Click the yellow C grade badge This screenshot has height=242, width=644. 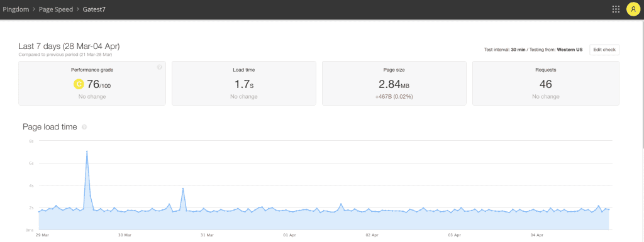tap(79, 84)
